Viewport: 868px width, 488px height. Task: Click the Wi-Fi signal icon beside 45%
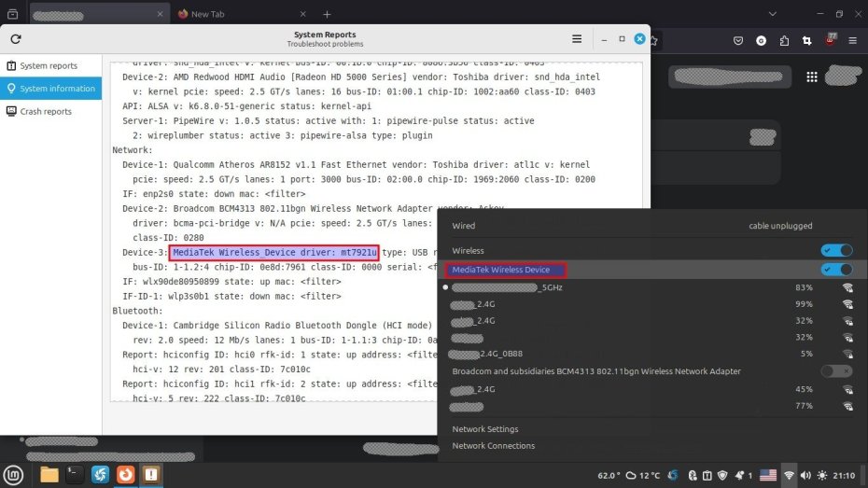click(x=847, y=389)
